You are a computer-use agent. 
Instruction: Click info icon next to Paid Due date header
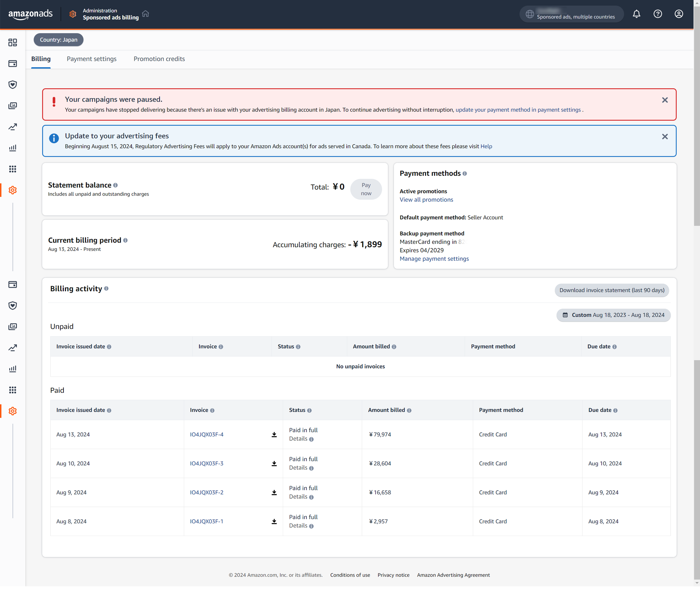pyautogui.click(x=615, y=410)
